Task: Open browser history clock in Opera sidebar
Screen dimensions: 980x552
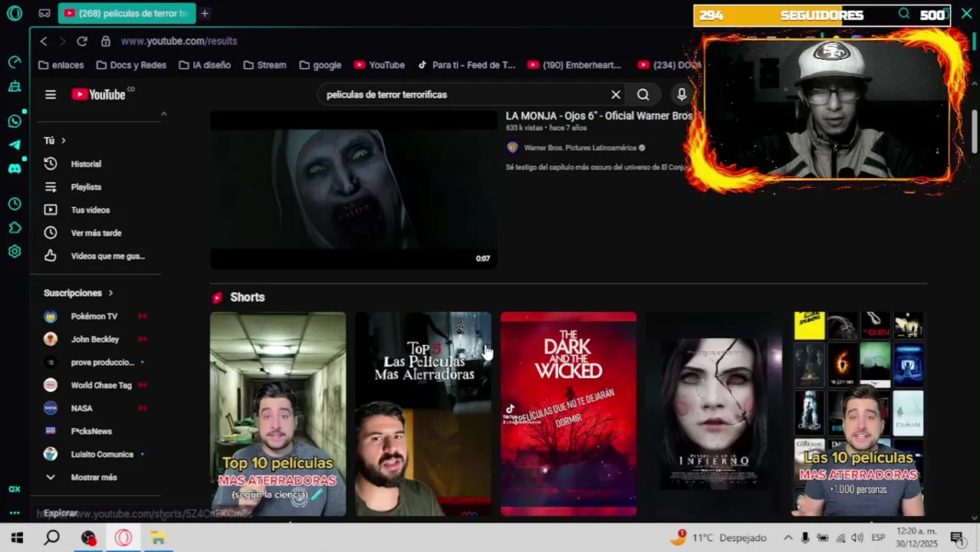Action: pos(15,204)
